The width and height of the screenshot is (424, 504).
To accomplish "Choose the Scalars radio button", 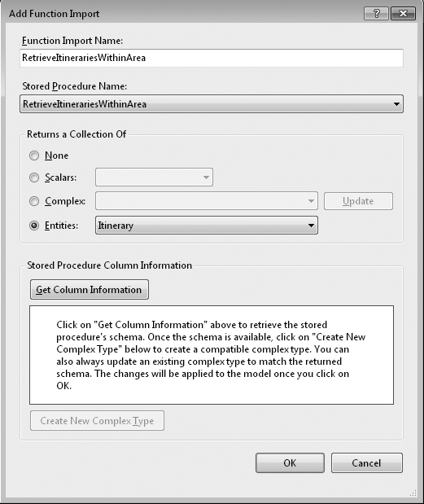I will pyautogui.click(x=34, y=177).
